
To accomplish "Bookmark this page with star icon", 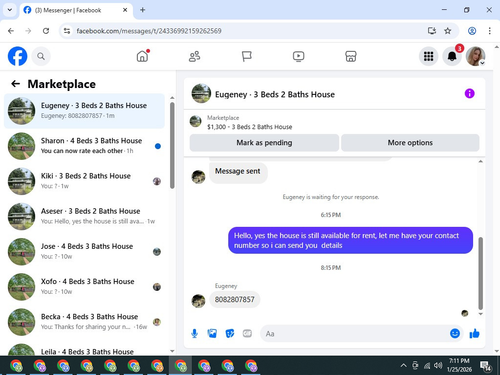I will click(x=448, y=31).
